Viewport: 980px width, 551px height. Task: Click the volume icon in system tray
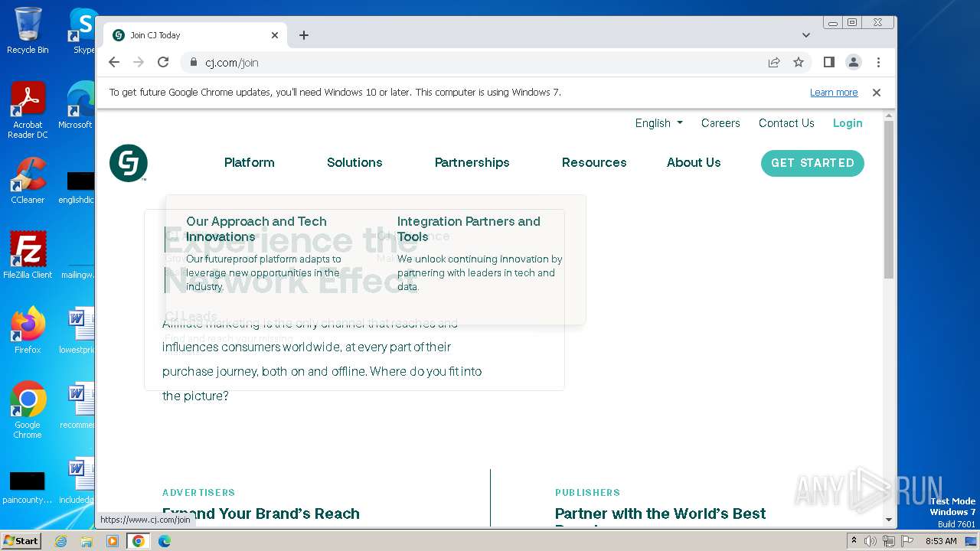point(871,541)
